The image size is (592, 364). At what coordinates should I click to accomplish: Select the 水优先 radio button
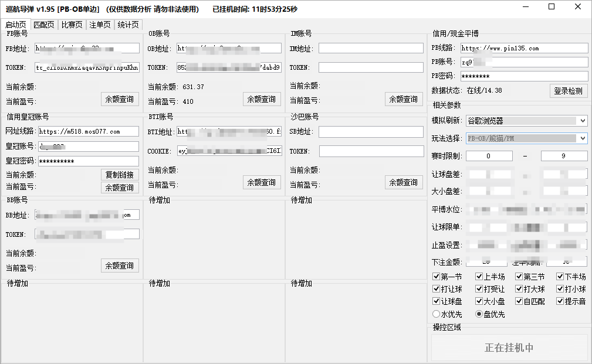pyautogui.click(x=436, y=314)
